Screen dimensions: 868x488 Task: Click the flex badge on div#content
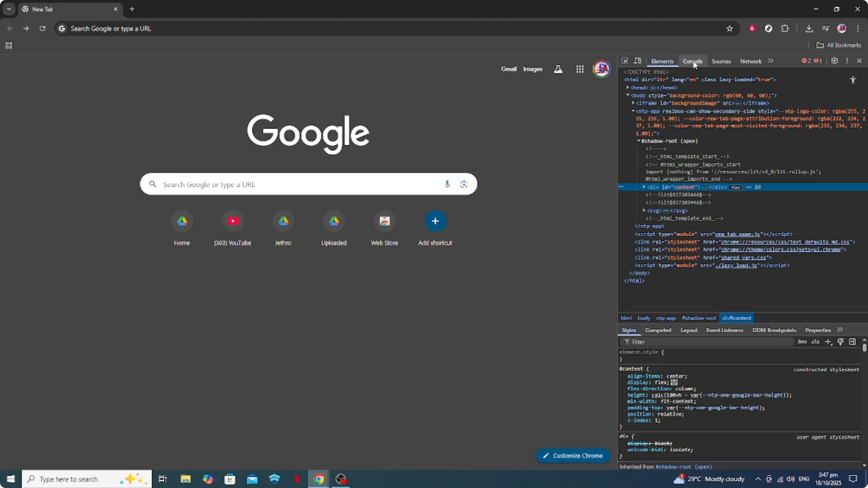735,187
